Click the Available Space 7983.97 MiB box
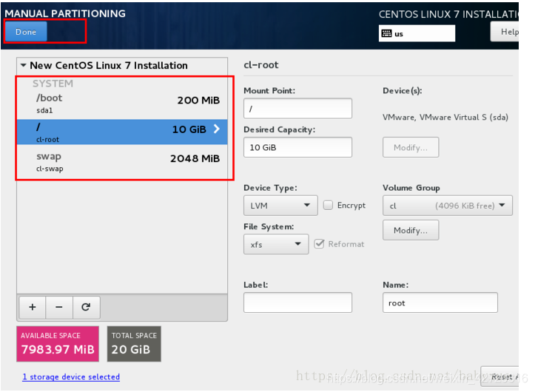The width and height of the screenshot is (535, 392). point(58,344)
